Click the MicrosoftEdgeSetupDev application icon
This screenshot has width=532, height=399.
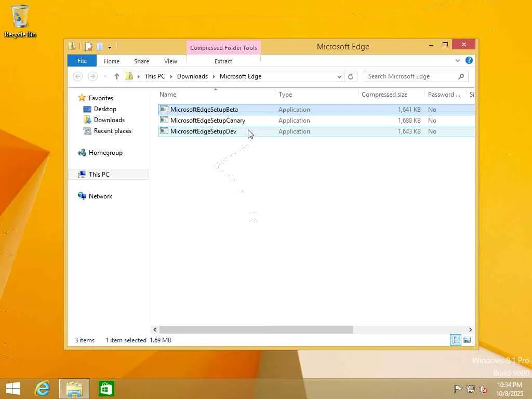164,130
